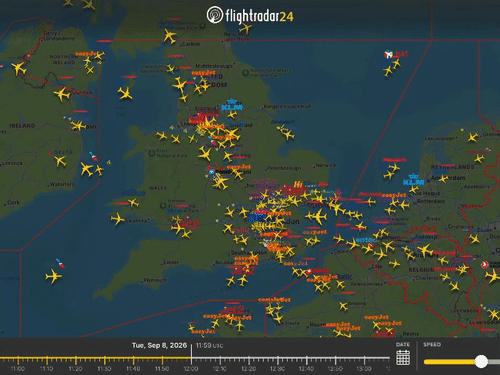The image size is (500, 375).
Task: Select the plane next to the jetBlue label
Action: 133,202
